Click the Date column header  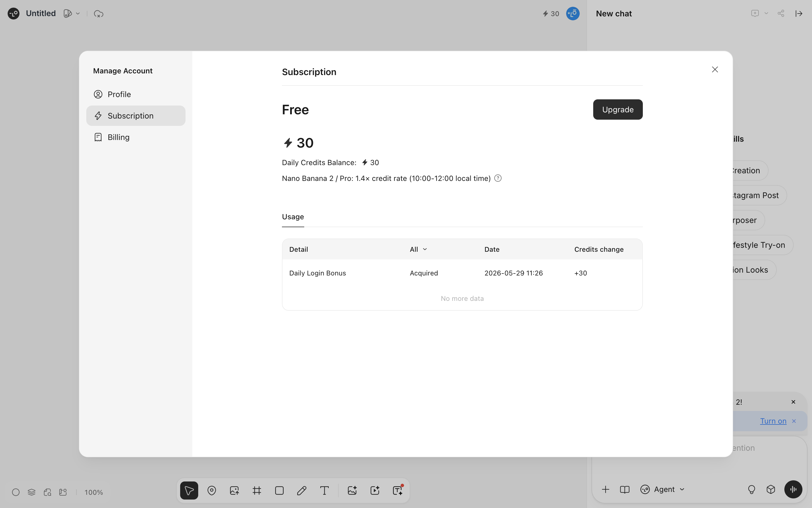(x=491, y=249)
